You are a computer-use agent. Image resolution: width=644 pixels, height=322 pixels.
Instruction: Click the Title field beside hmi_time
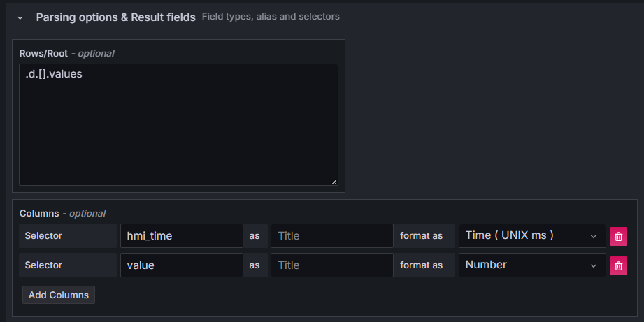point(331,236)
